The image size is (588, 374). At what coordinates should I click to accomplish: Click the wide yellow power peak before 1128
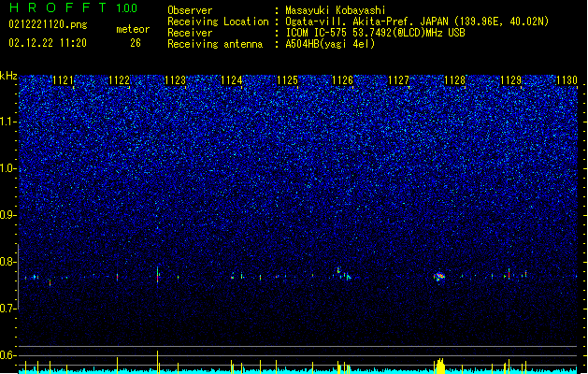pos(440,366)
